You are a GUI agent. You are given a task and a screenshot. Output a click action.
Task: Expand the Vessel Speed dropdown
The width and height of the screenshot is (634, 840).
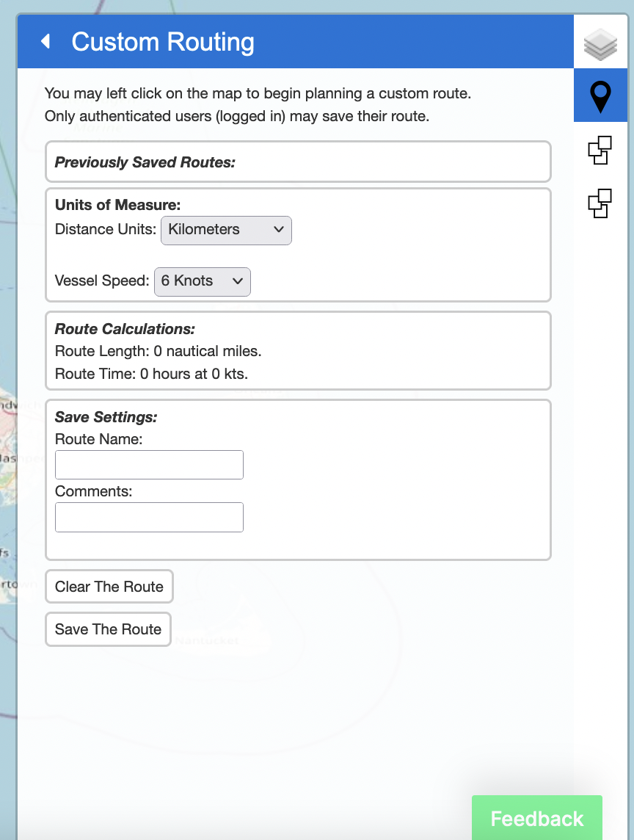pyautogui.click(x=202, y=281)
